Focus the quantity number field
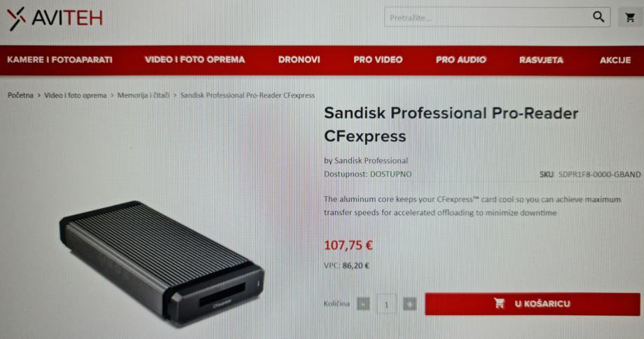This screenshot has height=339, width=644. (x=386, y=304)
